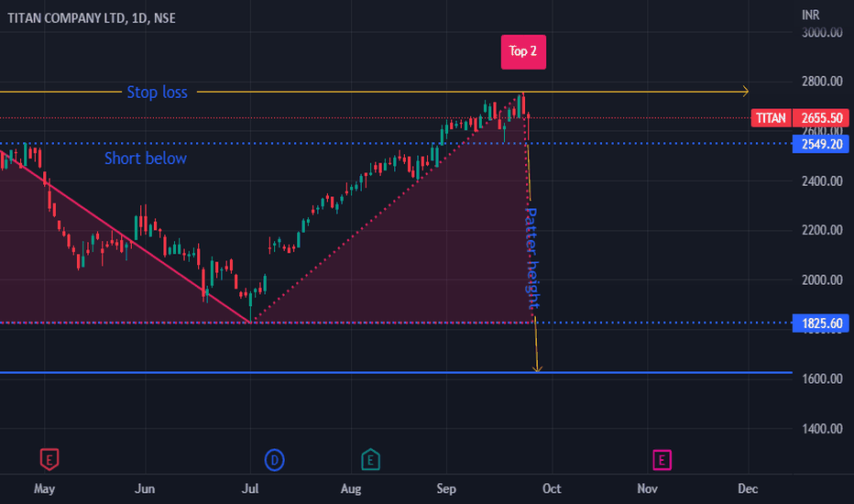The image size is (854, 504).
Task: Click the 2655.50 last price label
Action: 821,117
